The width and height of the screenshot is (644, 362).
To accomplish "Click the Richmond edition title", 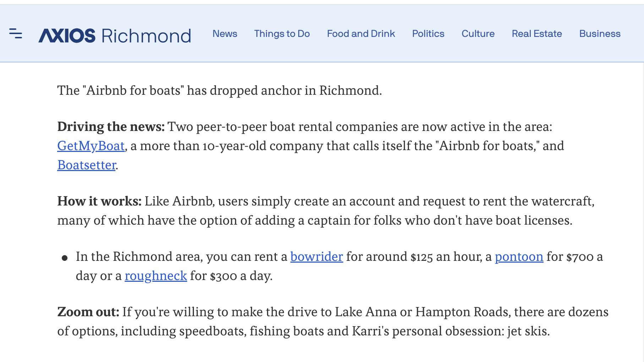I will pyautogui.click(x=146, y=36).
